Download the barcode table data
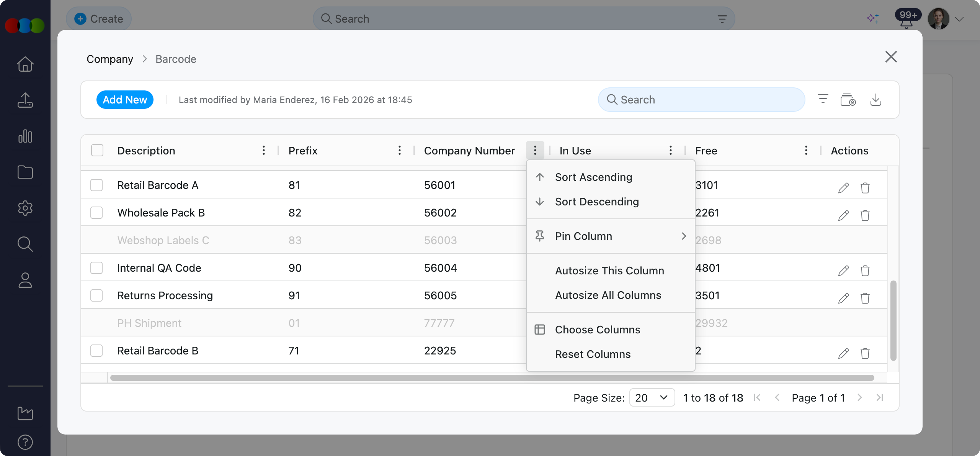This screenshot has height=456, width=980. (x=876, y=99)
